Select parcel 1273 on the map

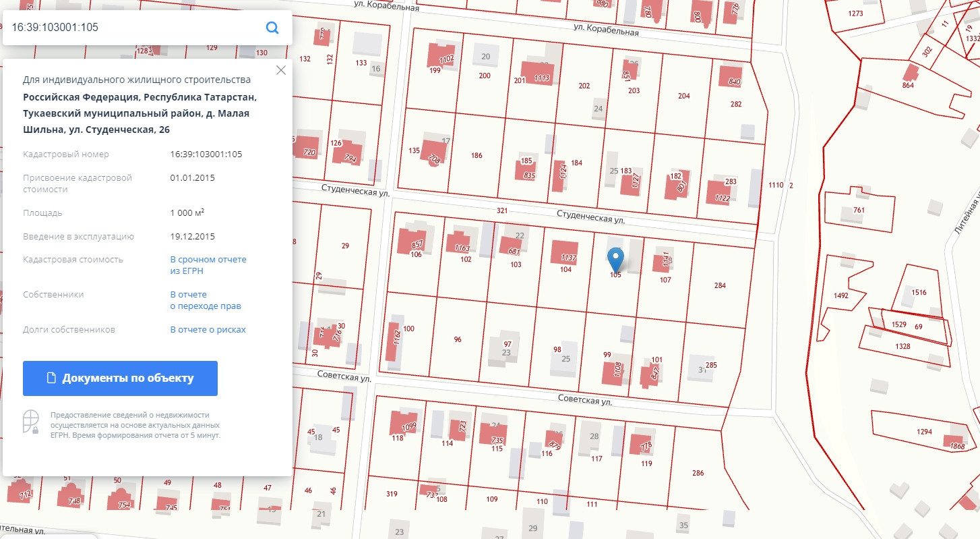[856, 13]
